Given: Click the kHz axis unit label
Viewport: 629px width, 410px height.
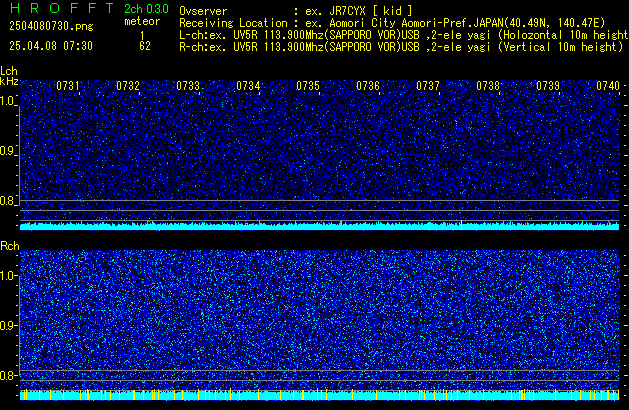Looking at the screenshot, I should (x=9, y=81).
